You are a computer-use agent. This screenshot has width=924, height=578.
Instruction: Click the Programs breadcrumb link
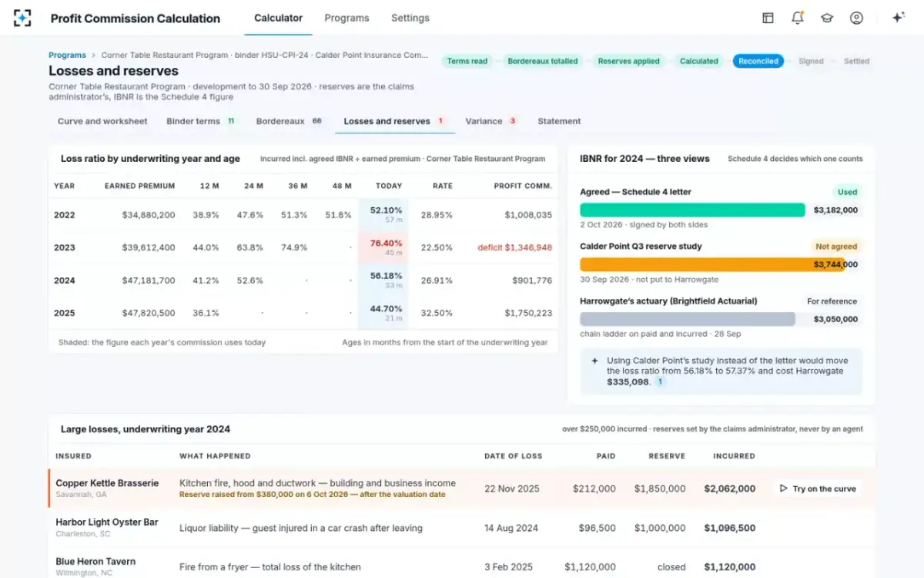coord(67,55)
